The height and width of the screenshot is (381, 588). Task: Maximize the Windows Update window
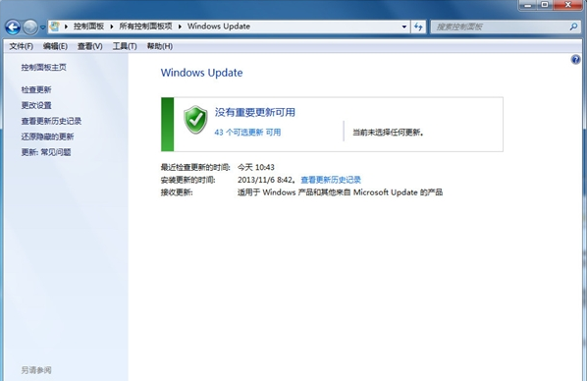tap(545, 5)
